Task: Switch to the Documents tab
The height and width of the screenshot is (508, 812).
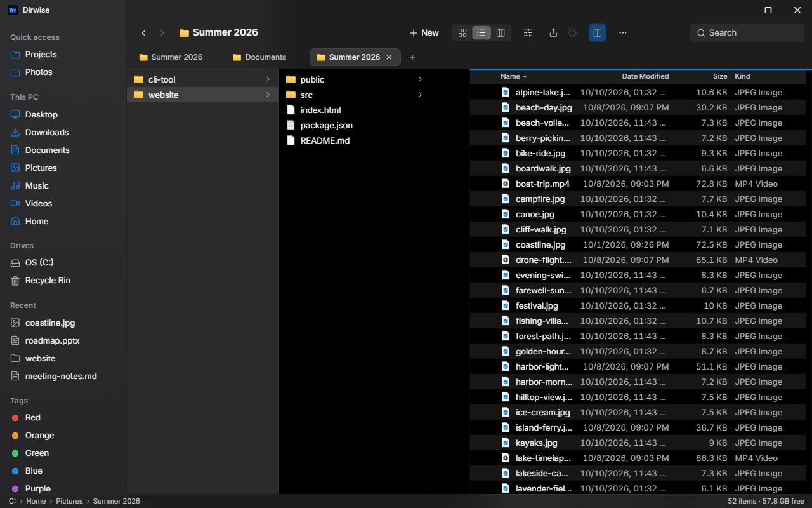Action: coord(260,57)
